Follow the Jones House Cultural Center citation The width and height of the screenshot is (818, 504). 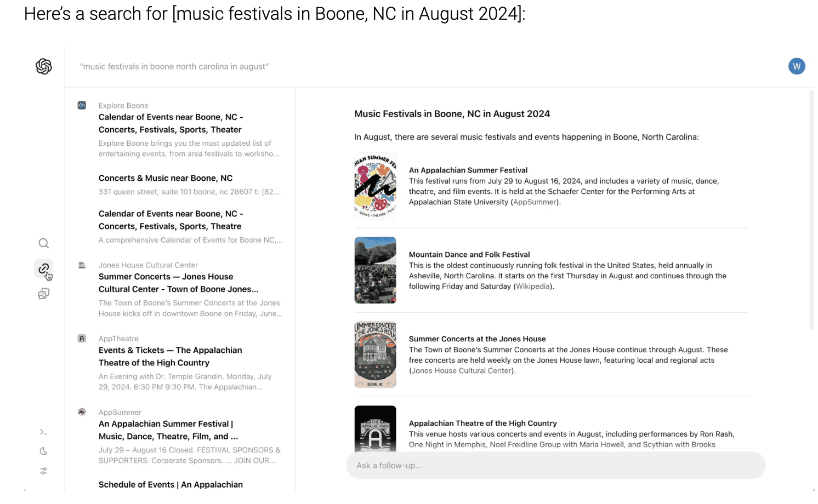[462, 371]
